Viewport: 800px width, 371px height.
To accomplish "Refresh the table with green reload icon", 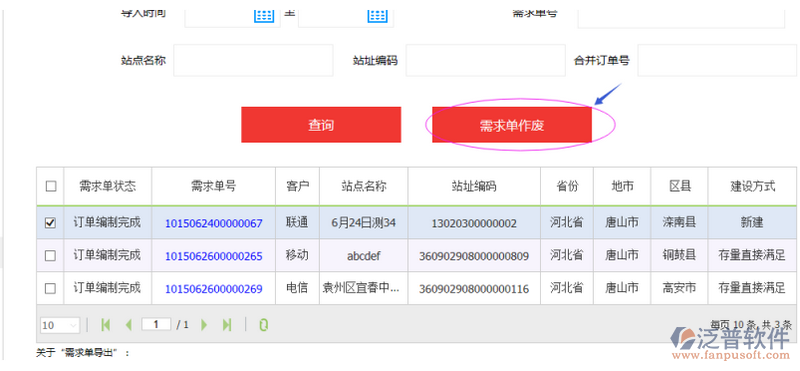I will 263,325.
